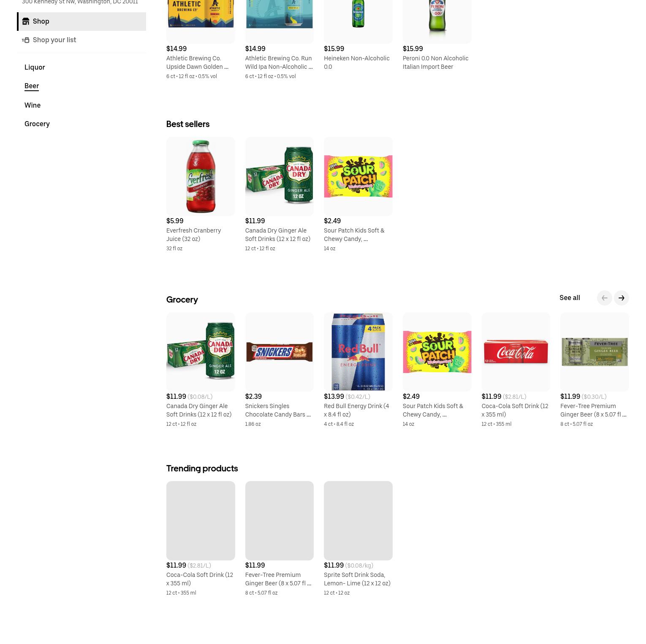Click the Shop your list icon
The width and height of the screenshot is (646, 644).
click(x=26, y=40)
